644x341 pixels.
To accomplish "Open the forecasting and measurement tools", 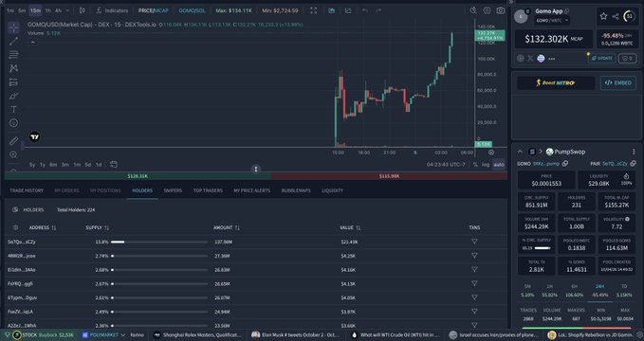I will [13, 82].
